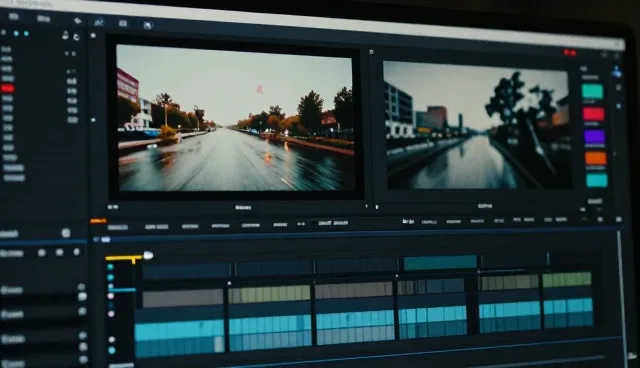The height and width of the screenshot is (368, 640).
Task: Select the olive-green clip next to the gray clip
Action: coord(269,294)
